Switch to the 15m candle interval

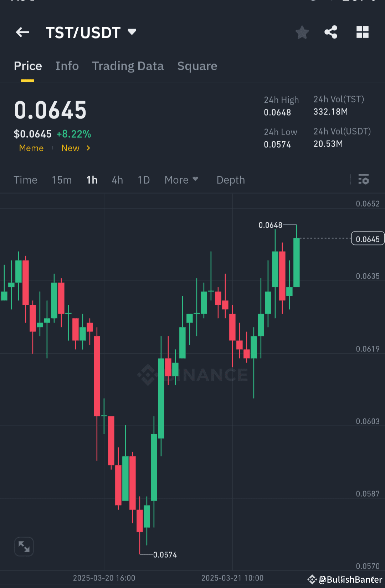(61, 180)
